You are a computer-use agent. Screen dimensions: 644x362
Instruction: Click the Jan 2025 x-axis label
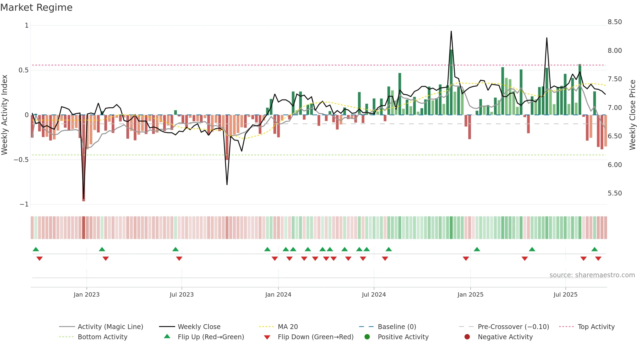(x=470, y=294)
